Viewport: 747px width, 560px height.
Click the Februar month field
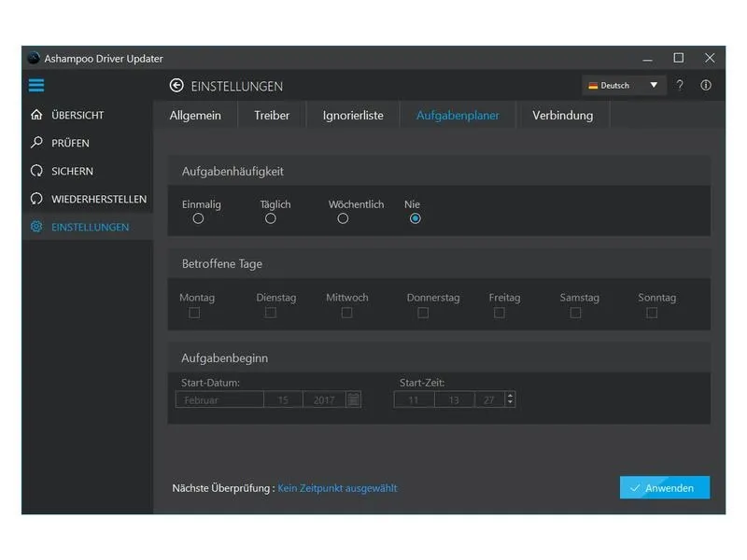[219, 399]
